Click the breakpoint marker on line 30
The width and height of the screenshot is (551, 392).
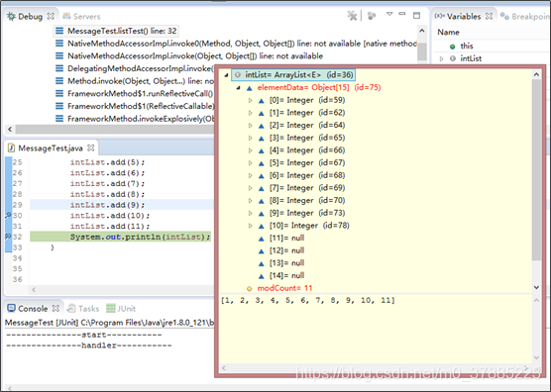8,216
